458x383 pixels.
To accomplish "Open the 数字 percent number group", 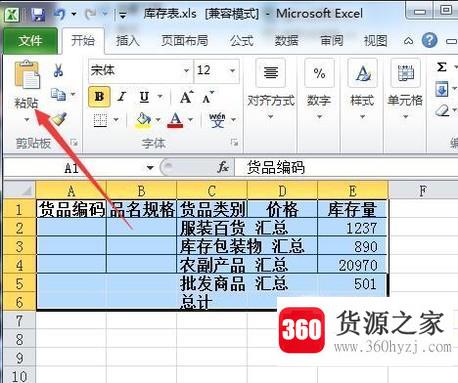I will (319, 89).
